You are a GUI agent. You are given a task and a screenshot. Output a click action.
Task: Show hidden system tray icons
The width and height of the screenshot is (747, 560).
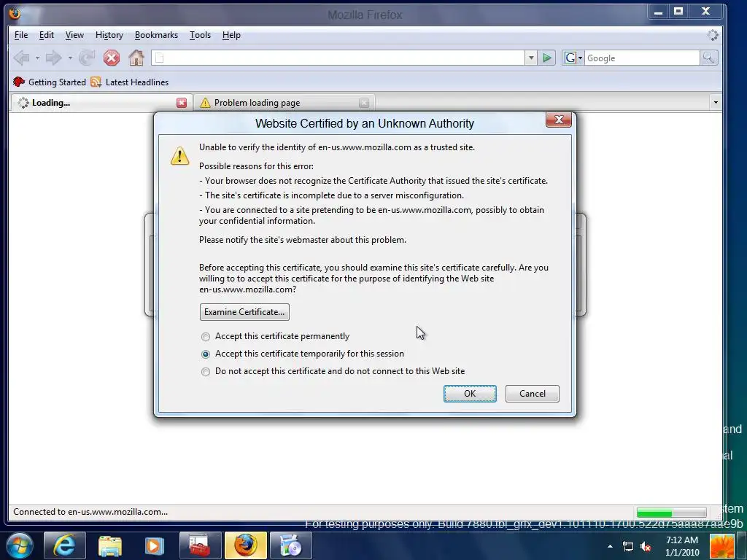point(610,546)
